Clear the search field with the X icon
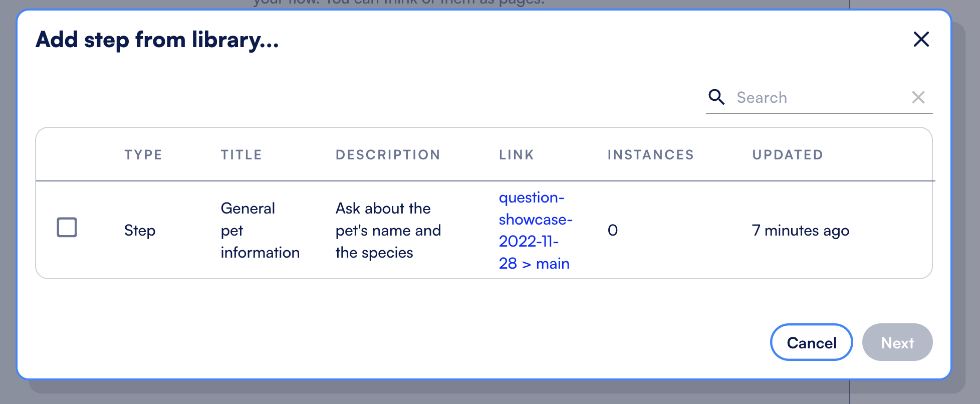Viewport: 980px width, 404px height. coord(918,97)
